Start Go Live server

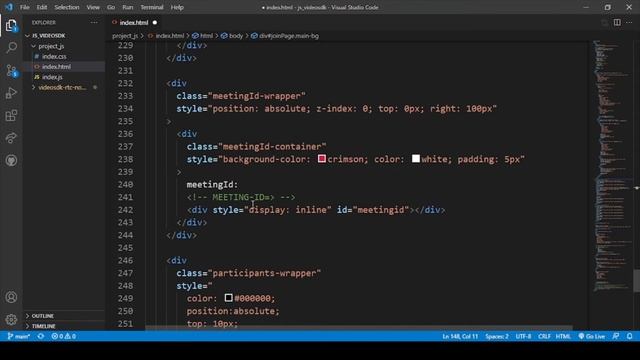[591, 336]
